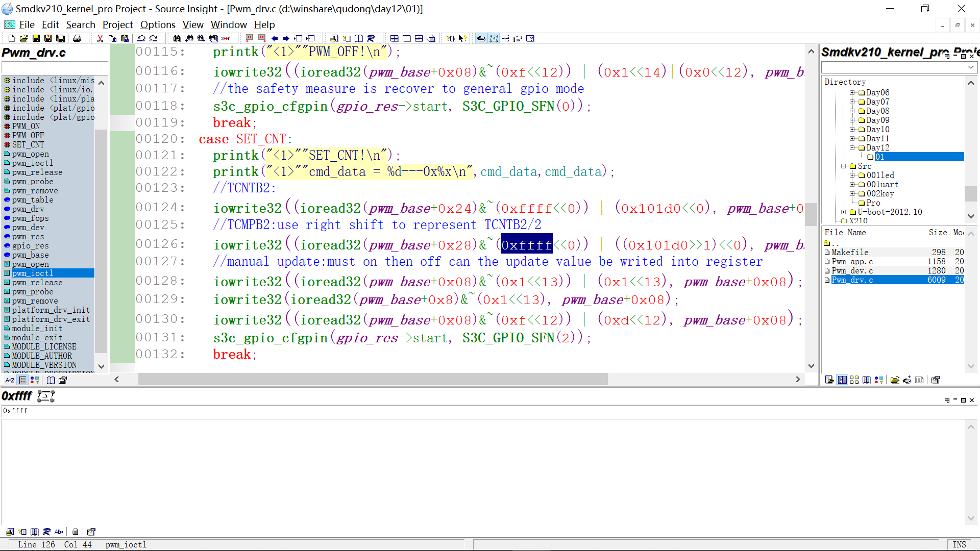The width and height of the screenshot is (980, 551).
Task: Click the Cut scissors icon
Action: tap(100, 38)
